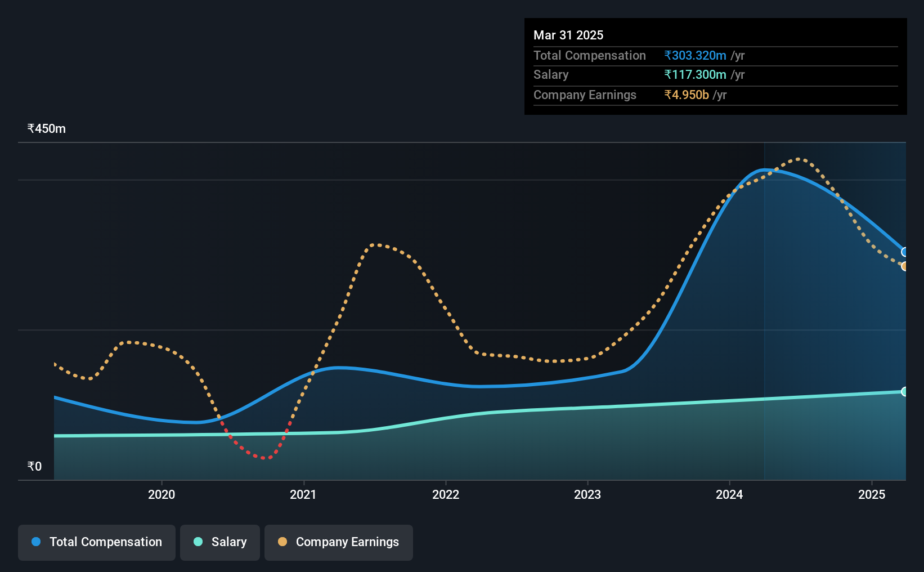Screen dimensions: 924x572
Task: Click the ₹4.950b company earnings value
Action: pos(687,95)
